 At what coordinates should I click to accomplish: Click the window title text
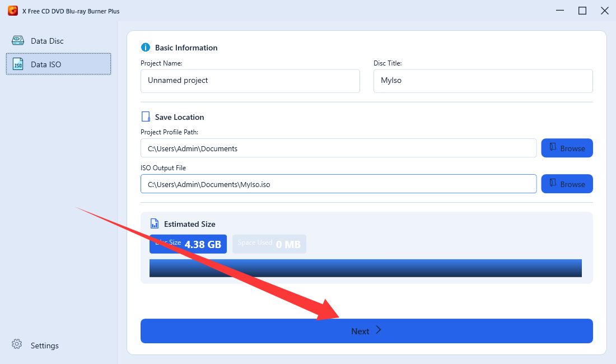[x=71, y=11]
